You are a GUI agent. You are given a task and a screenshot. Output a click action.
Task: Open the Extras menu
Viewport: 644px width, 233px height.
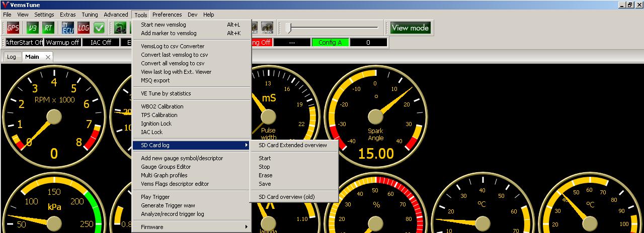point(68,15)
